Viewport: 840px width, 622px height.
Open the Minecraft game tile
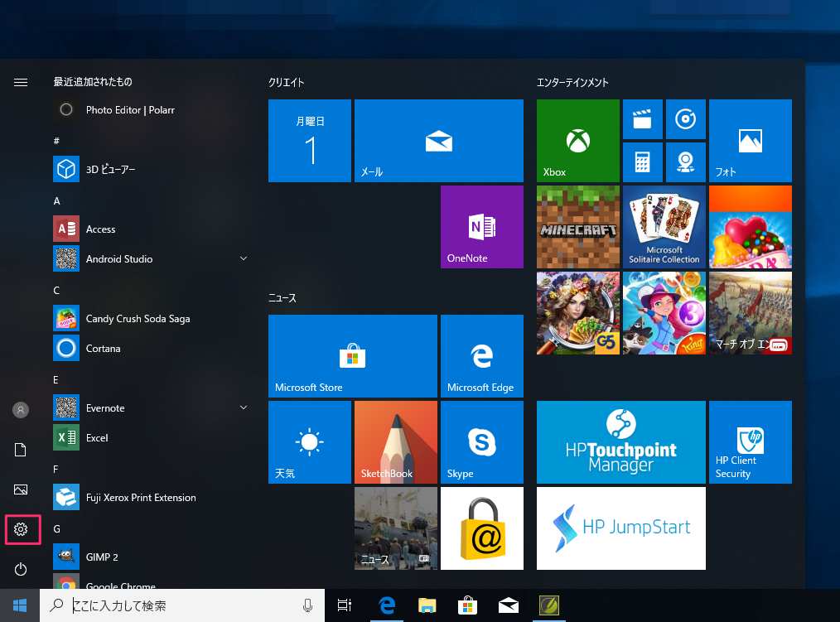pos(577,226)
